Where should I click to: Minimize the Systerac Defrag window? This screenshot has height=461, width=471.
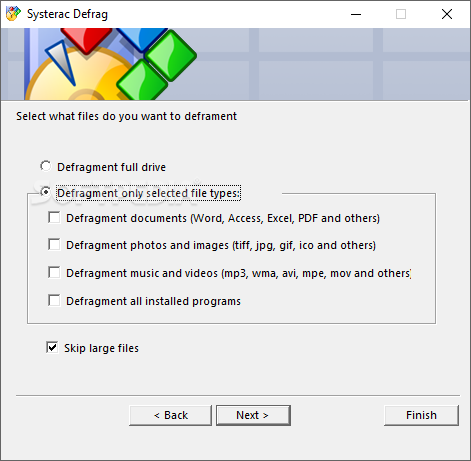point(356,14)
